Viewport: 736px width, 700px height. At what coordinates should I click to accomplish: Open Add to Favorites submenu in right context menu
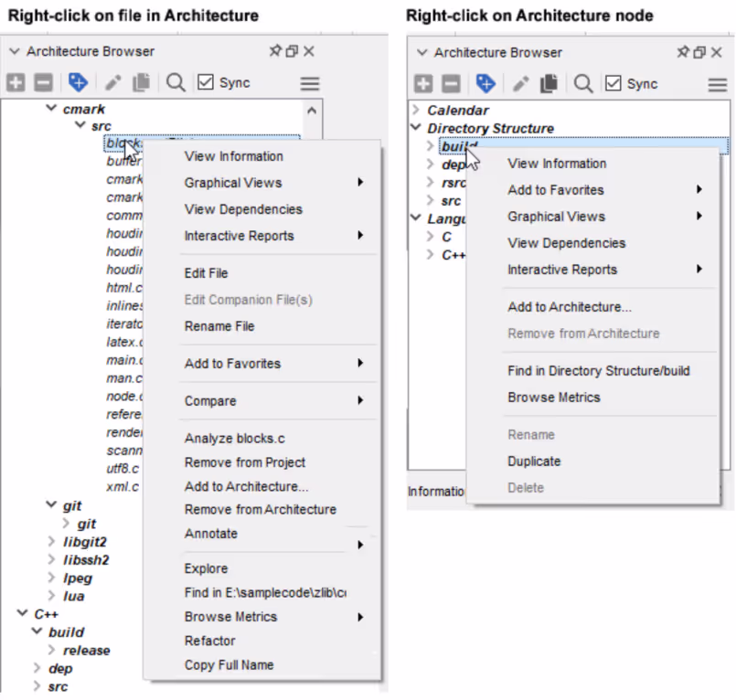pyautogui.click(x=593, y=190)
